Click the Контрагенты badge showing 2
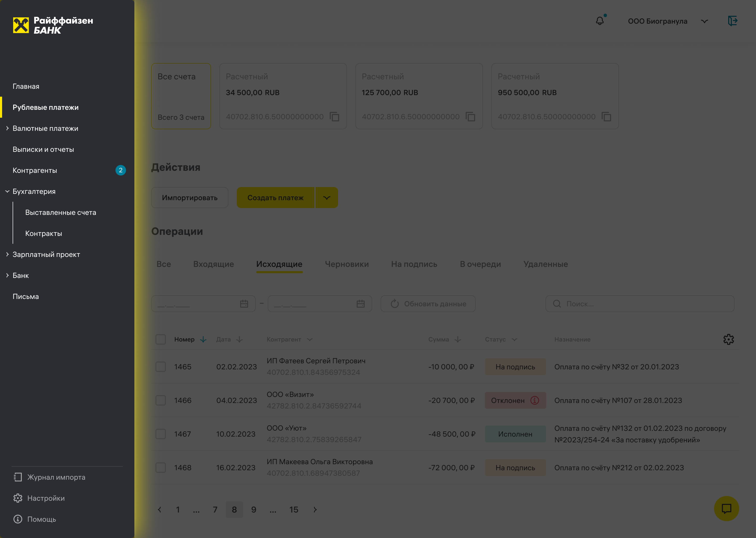The height and width of the screenshot is (538, 756). click(120, 170)
